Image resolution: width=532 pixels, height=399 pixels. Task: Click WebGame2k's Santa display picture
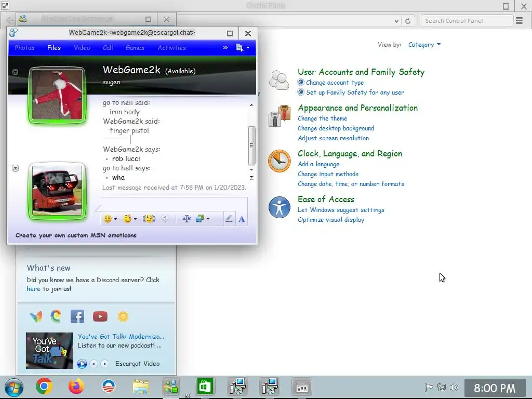[57, 95]
